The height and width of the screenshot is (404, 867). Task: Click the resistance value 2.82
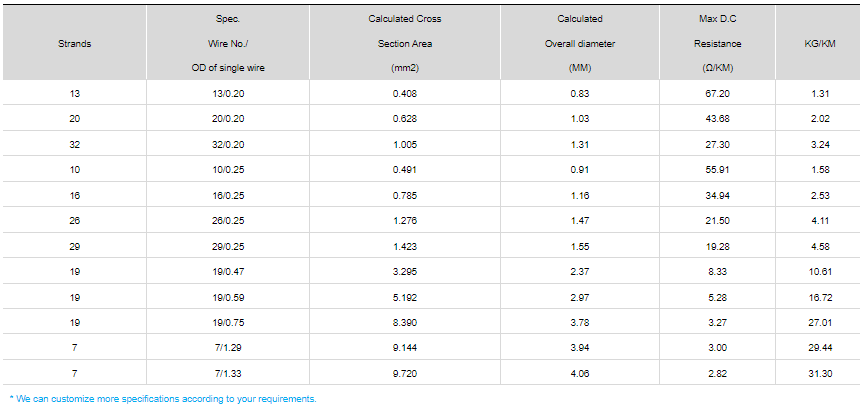[x=717, y=372]
